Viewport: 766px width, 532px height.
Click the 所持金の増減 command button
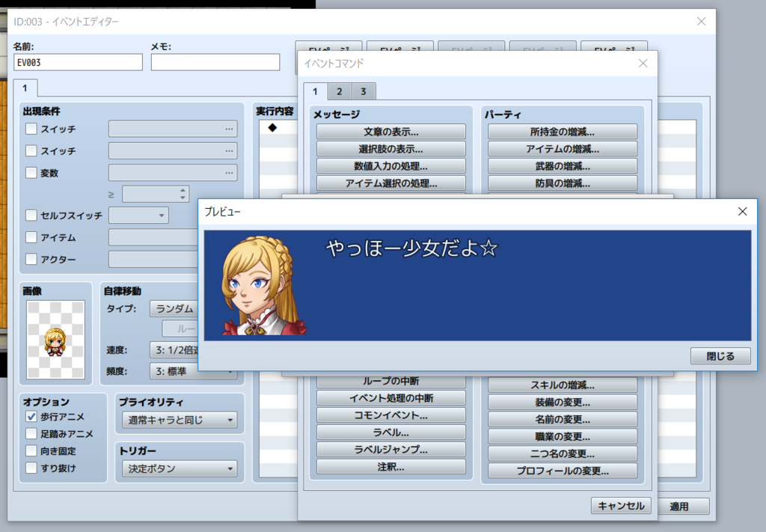pyautogui.click(x=563, y=132)
